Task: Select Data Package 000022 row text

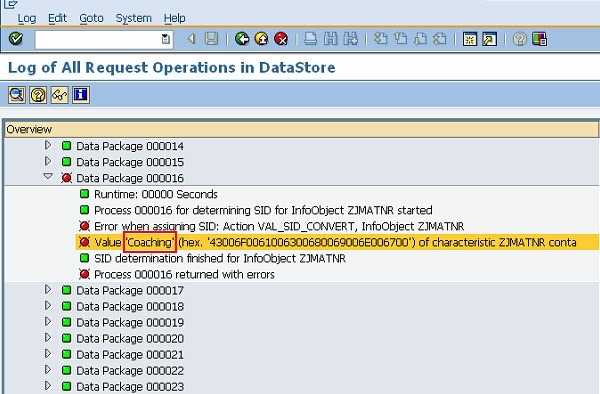Action: click(130, 371)
